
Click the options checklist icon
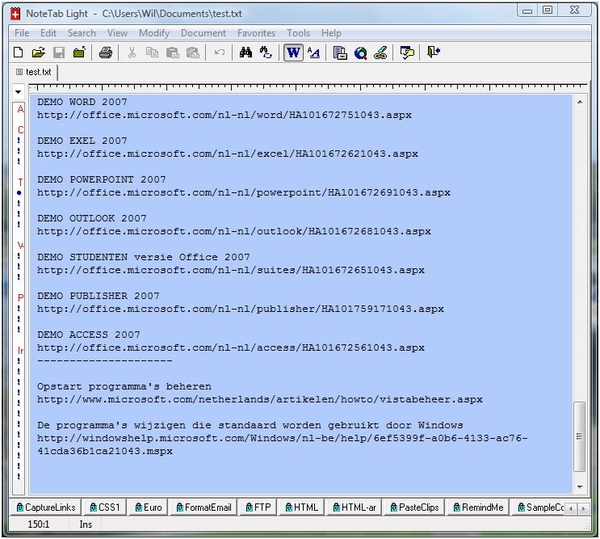(407, 52)
